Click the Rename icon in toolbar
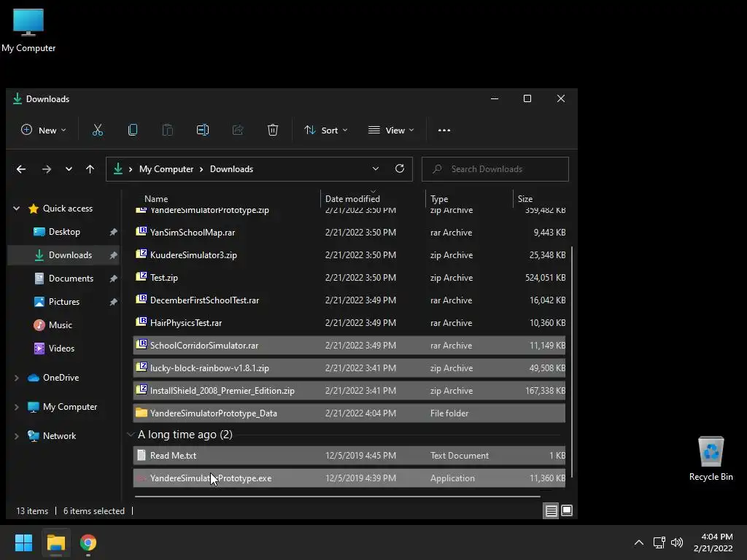This screenshot has width=747, height=560. pos(203,130)
